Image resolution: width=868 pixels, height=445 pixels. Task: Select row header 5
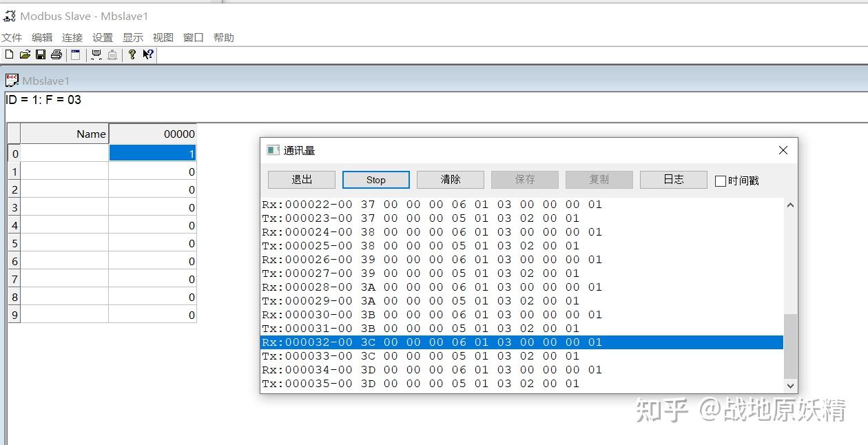pyautogui.click(x=14, y=243)
